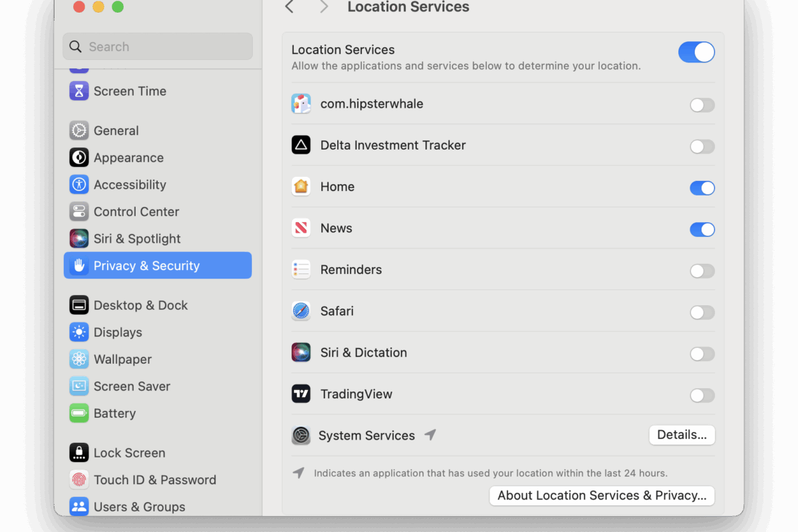
Task: Click About Location Services & Privacy button
Action: click(602, 495)
